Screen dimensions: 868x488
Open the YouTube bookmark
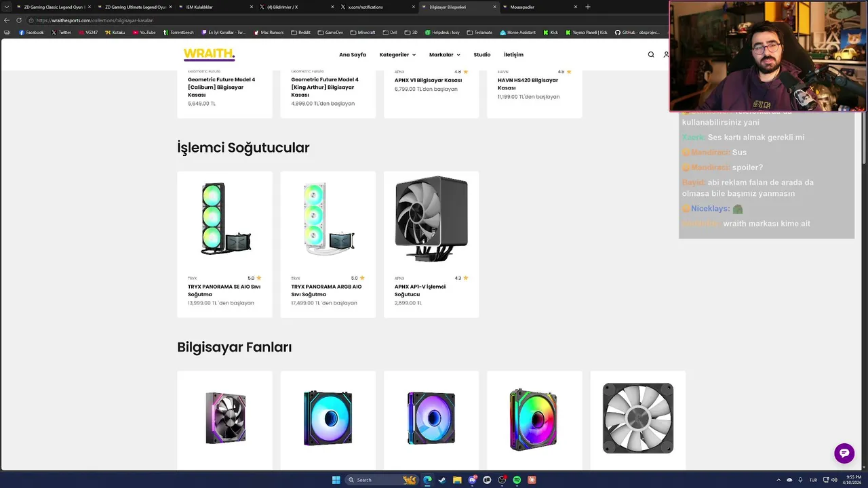(x=144, y=32)
